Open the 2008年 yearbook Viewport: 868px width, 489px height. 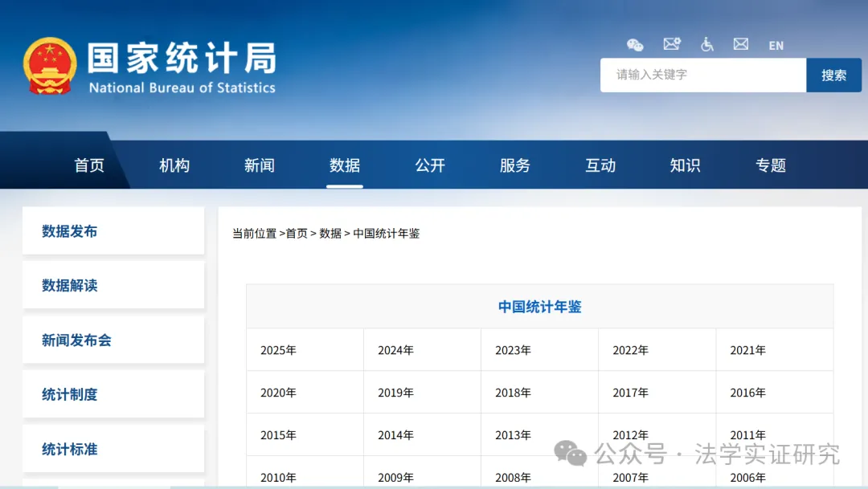[x=513, y=478]
